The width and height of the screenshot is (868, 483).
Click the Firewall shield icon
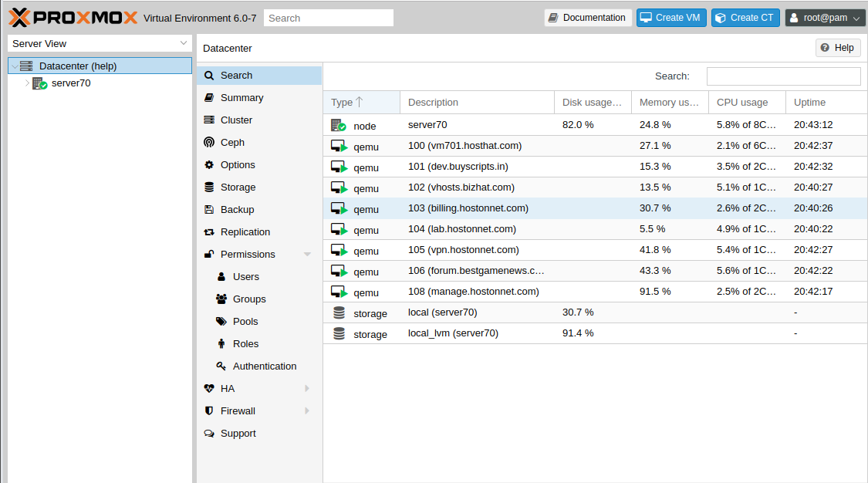[x=208, y=411]
